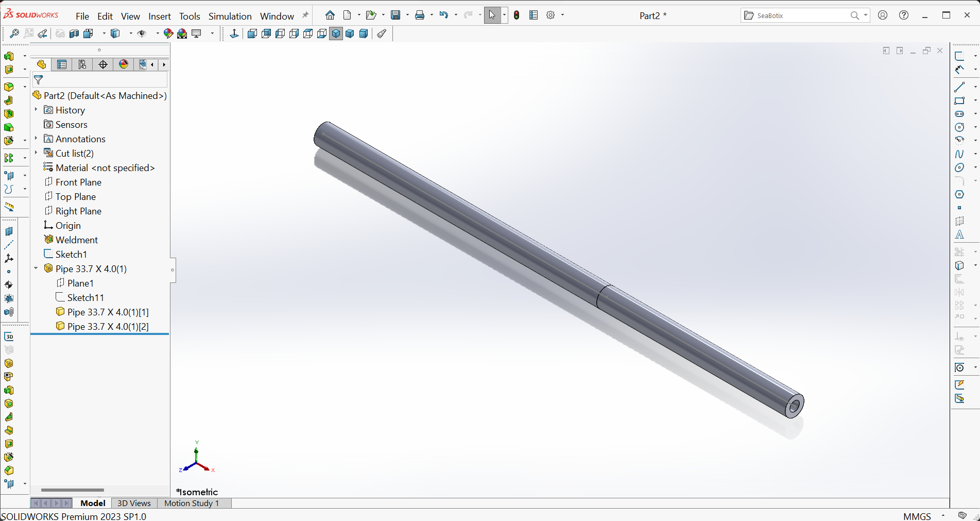Select the Line sketch tool
This screenshot has height=521, width=980.
959,87
